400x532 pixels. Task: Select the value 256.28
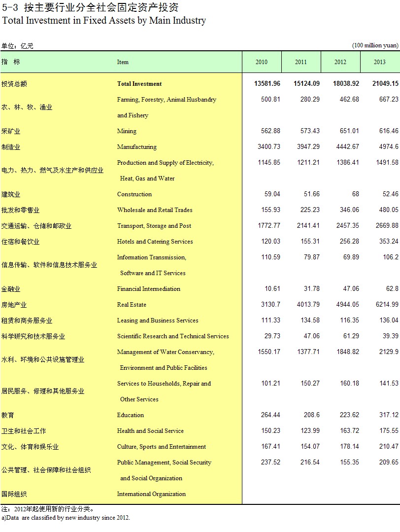coord(349,241)
